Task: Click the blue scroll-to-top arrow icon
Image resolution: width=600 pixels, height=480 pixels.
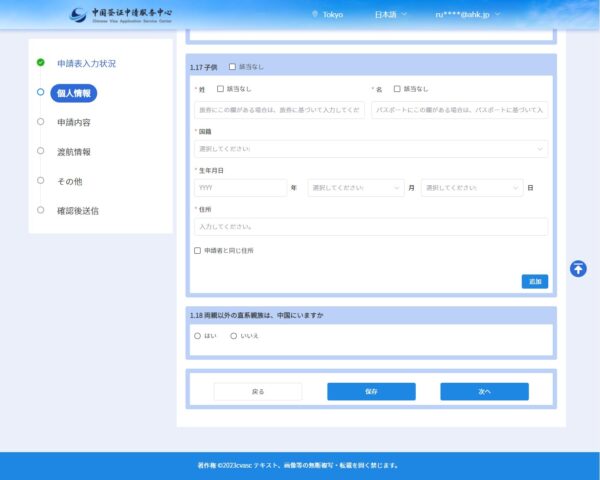Action: point(578,268)
